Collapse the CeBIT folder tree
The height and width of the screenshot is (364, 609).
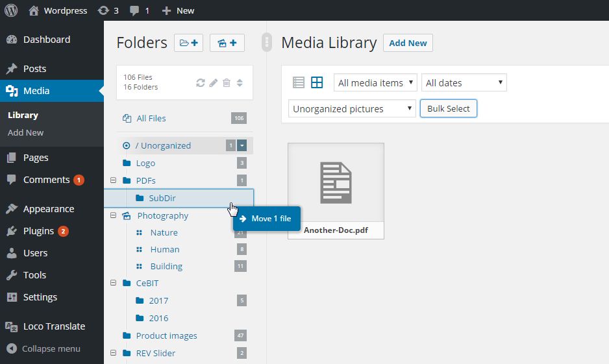[x=113, y=283]
